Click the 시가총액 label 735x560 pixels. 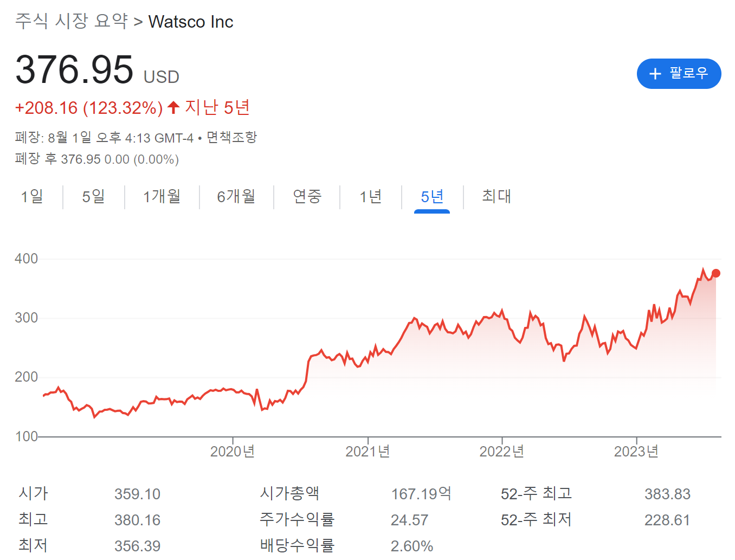tap(289, 493)
